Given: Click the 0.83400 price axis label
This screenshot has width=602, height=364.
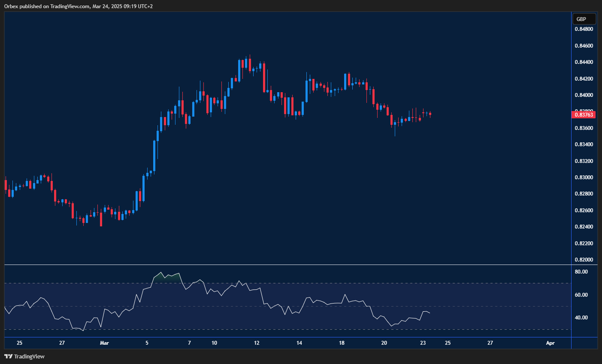Looking at the screenshot, I should coord(584,144).
